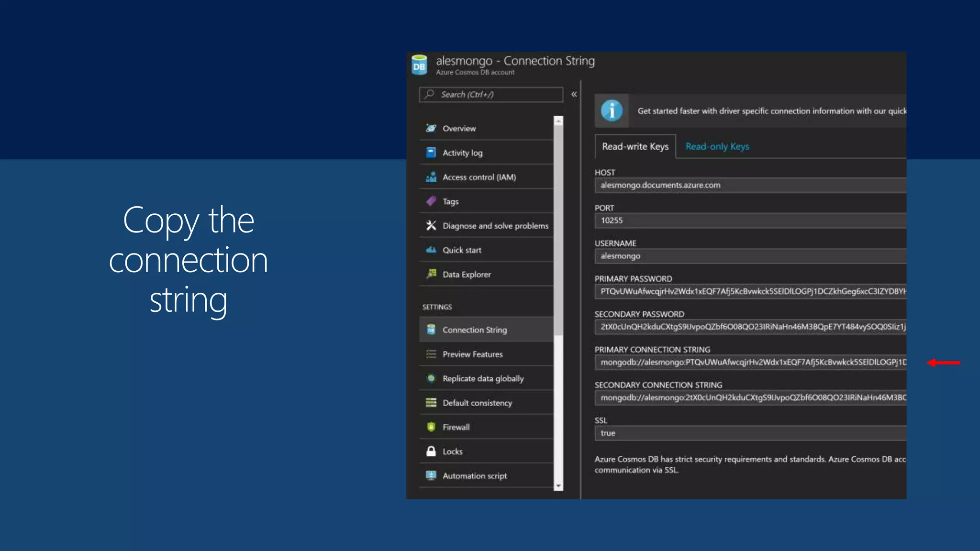Switch to Read-only Keys tab
The width and height of the screenshot is (980, 551).
(x=717, y=146)
